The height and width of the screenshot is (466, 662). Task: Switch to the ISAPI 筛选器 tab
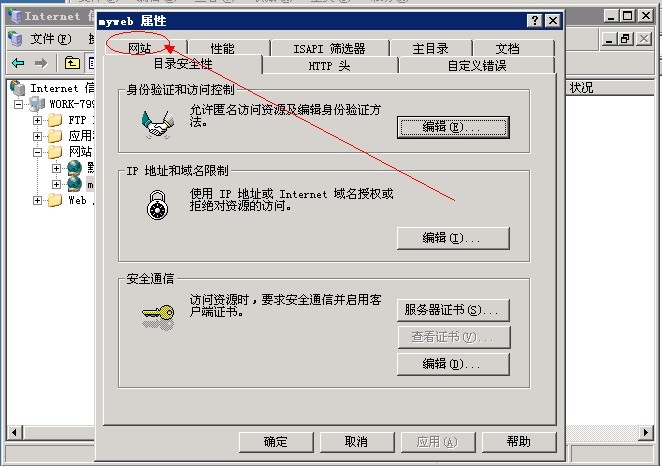[329, 49]
